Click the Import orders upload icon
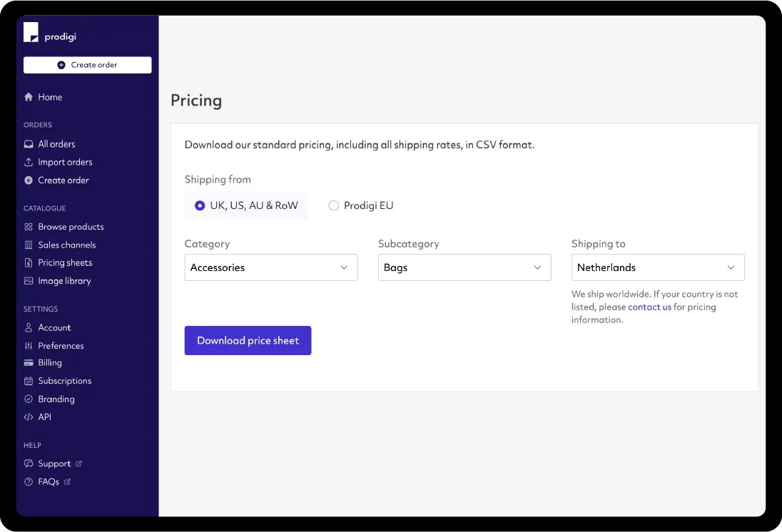 coord(29,162)
